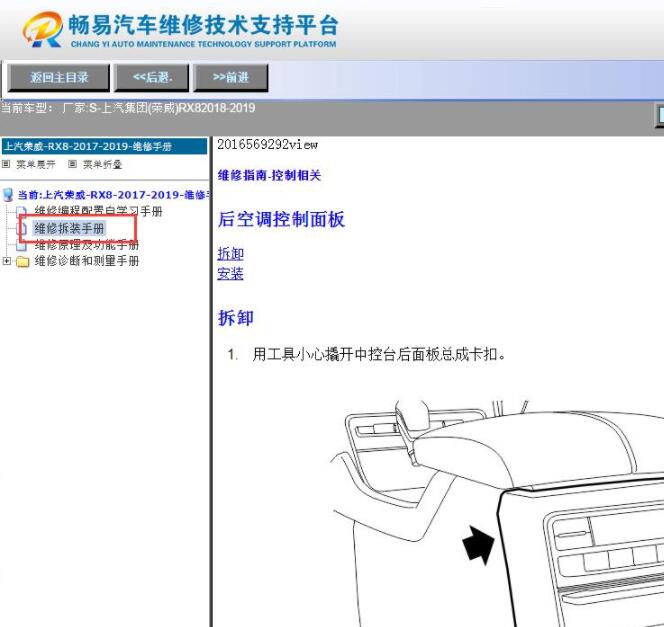Expand the menu via 菜单展开
Screen dimensions: 664x627
36,164
